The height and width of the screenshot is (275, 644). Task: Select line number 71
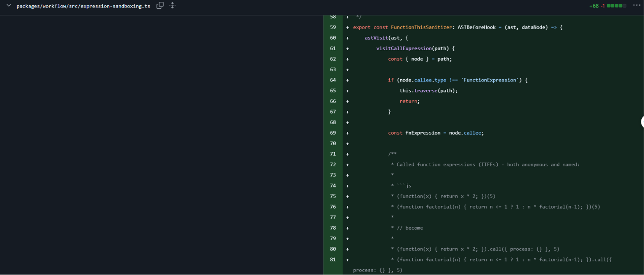tap(333, 154)
